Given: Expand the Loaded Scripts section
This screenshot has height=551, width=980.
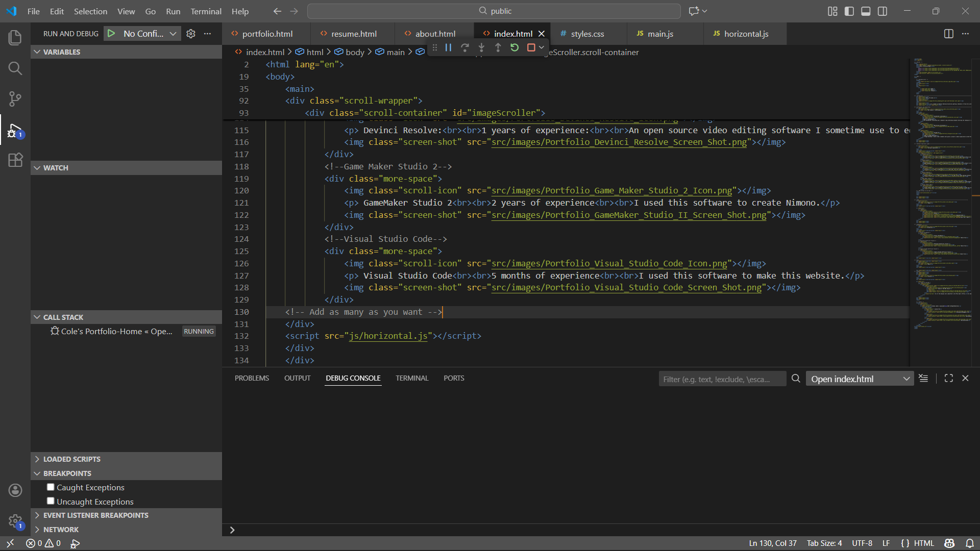Looking at the screenshot, I should [71, 459].
